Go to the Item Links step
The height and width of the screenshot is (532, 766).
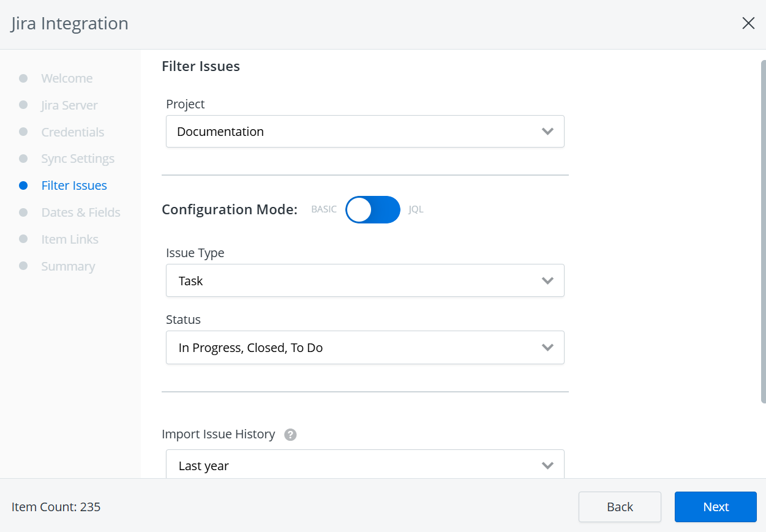70,239
